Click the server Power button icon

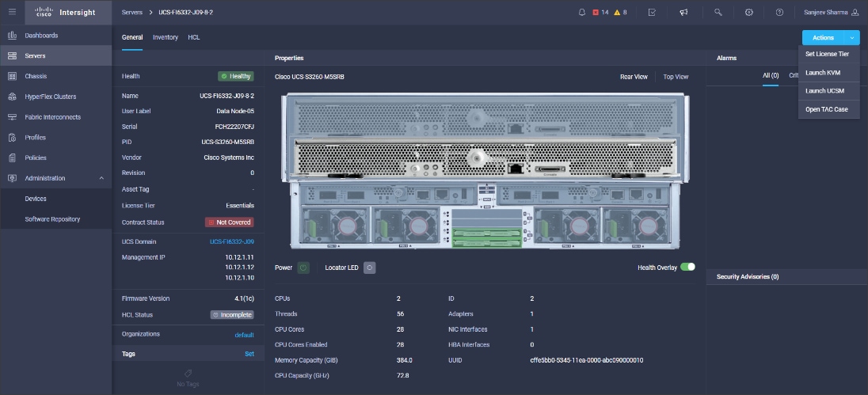[x=303, y=268]
